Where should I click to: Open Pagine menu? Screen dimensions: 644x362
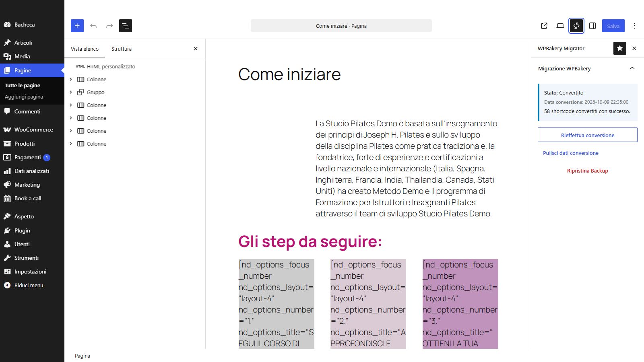click(32, 70)
